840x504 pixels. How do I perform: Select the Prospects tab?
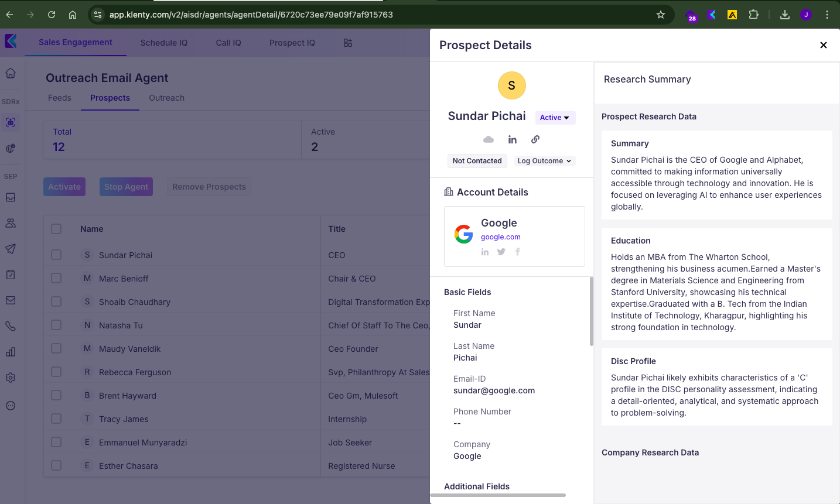[x=110, y=98]
